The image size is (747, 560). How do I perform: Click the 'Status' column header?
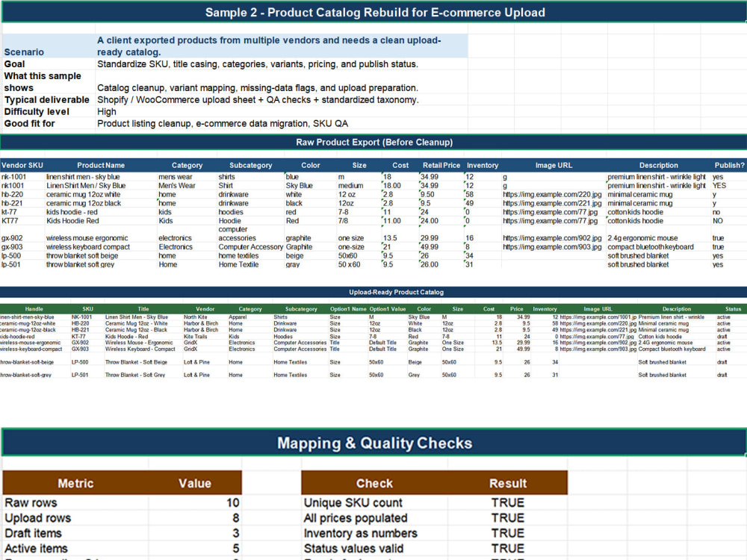[734, 309]
